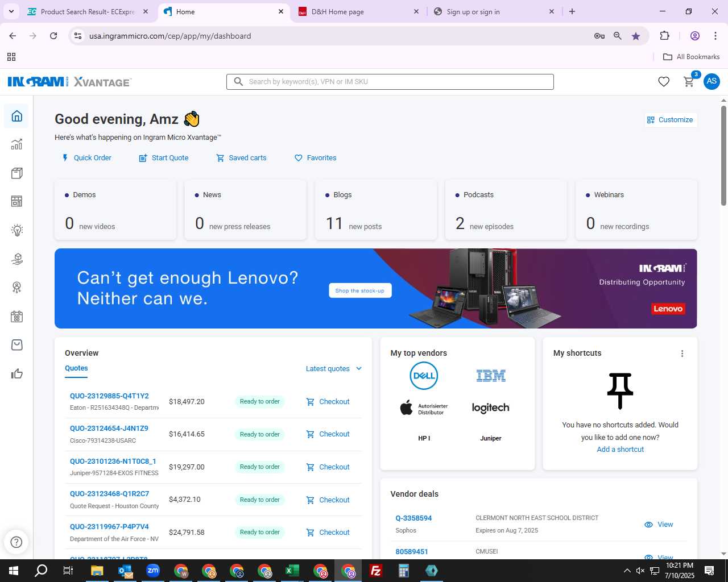Open FileZilla from the taskbar
This screenshot has width=728, height=582.
(x=376, y=571)
